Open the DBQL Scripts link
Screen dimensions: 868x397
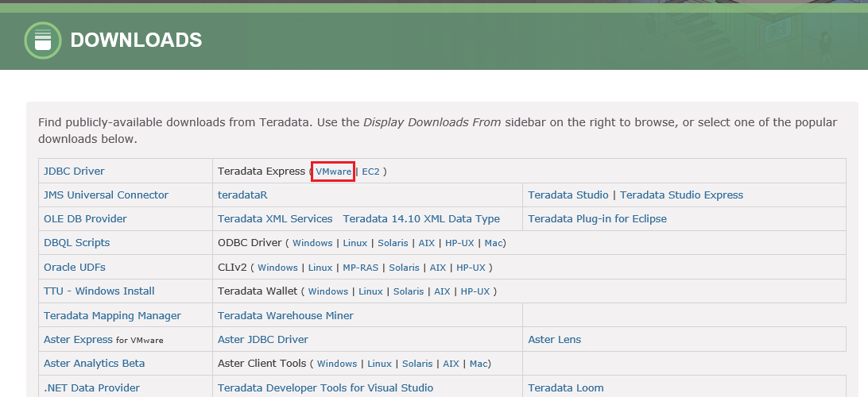tap(77, 243)
